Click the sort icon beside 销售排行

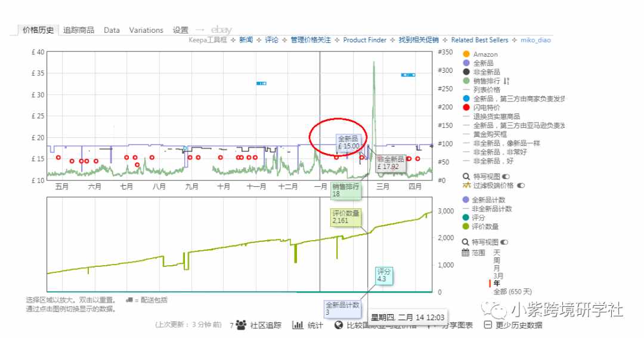coord(506,81)
